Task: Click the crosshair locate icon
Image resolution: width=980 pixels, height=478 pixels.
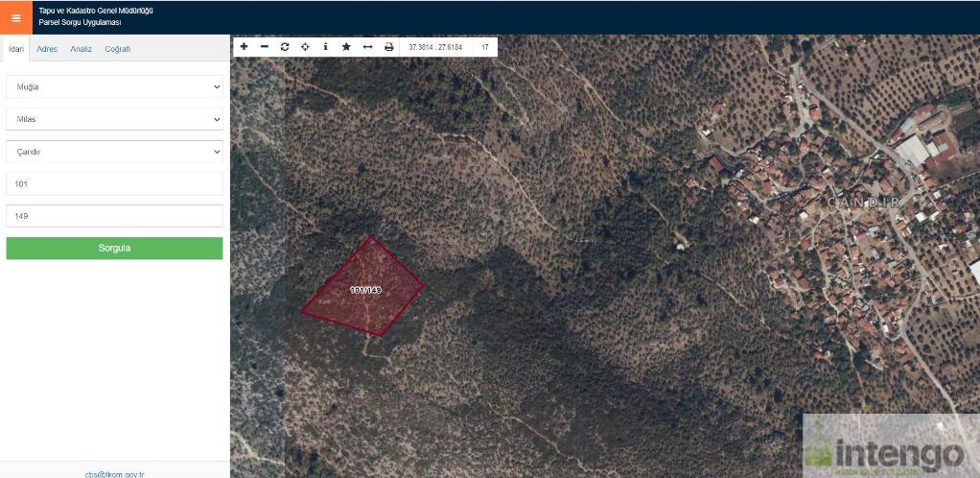Action: (x=305, y=46)
